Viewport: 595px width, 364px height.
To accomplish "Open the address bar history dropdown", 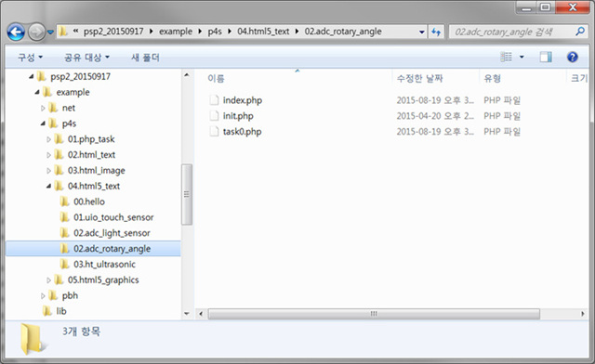I will click(x=421, y=32).
